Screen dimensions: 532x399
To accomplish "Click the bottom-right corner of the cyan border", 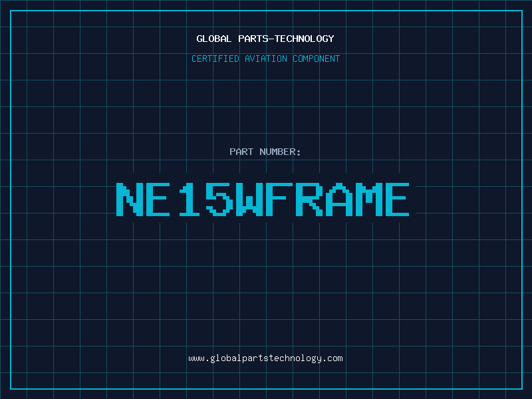I will pyautogui.click(x=521, y=388).
